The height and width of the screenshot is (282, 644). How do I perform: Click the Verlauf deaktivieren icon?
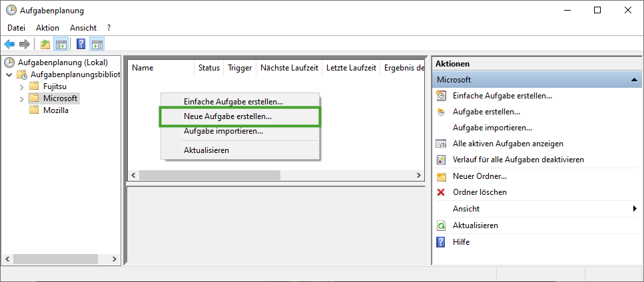click(x=441, y=160)
